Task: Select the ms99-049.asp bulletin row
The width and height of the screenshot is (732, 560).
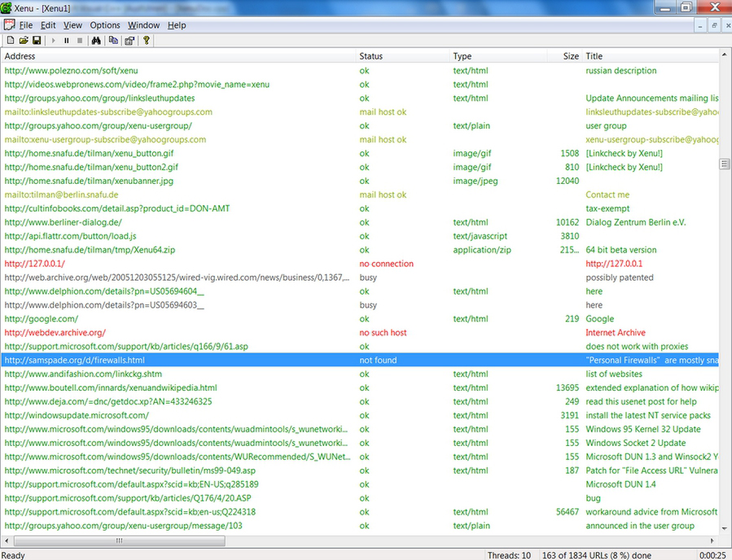Action: (360, 470)
